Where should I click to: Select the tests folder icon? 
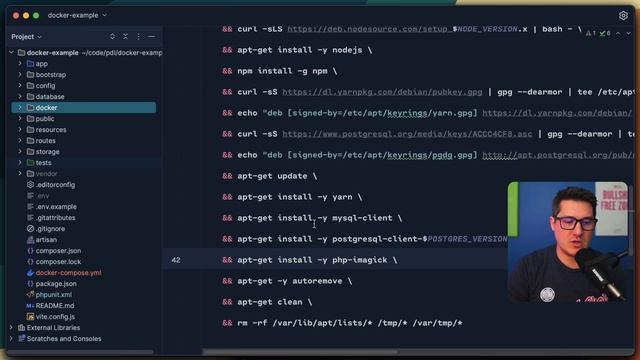pos(30,163)
